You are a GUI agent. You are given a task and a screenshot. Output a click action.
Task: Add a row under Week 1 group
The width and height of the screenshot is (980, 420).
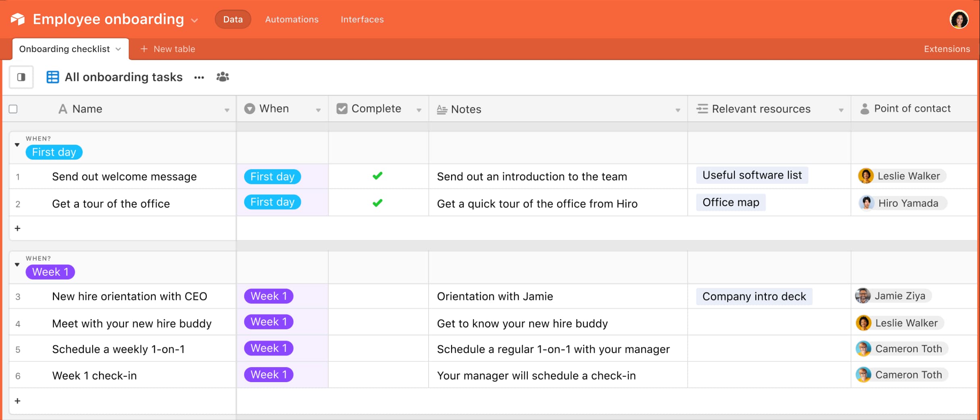point(18,401)
